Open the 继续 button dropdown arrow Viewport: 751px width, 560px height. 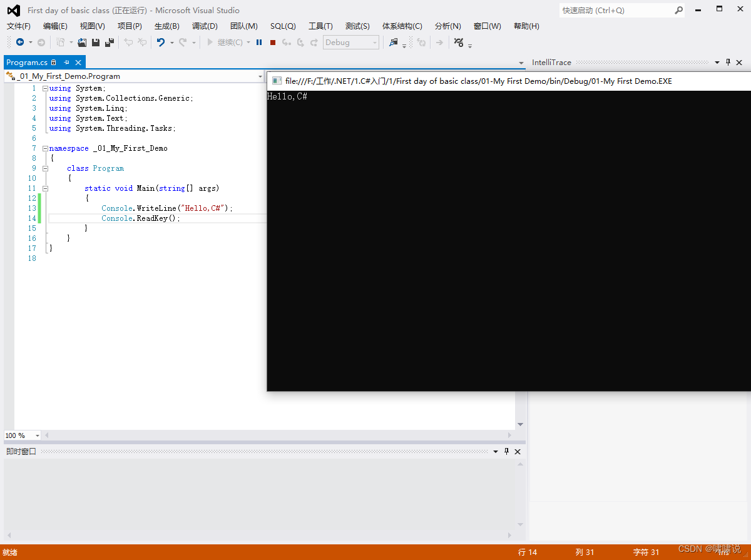(x=248, y=42)
